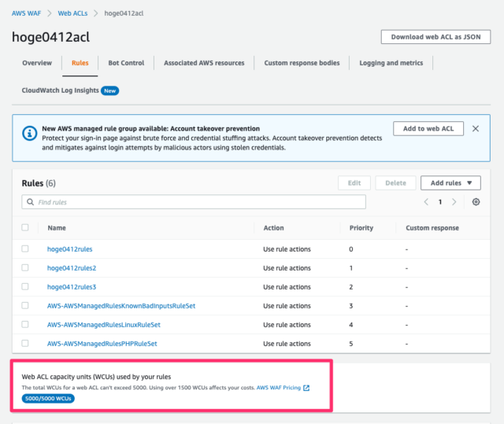Switch to Custom response bodies tab

coord(302,63)
